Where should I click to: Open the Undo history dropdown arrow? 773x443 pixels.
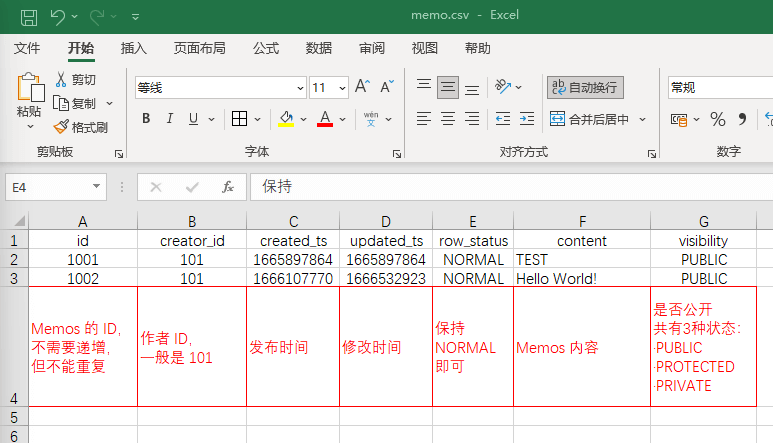tap(74, 17)
